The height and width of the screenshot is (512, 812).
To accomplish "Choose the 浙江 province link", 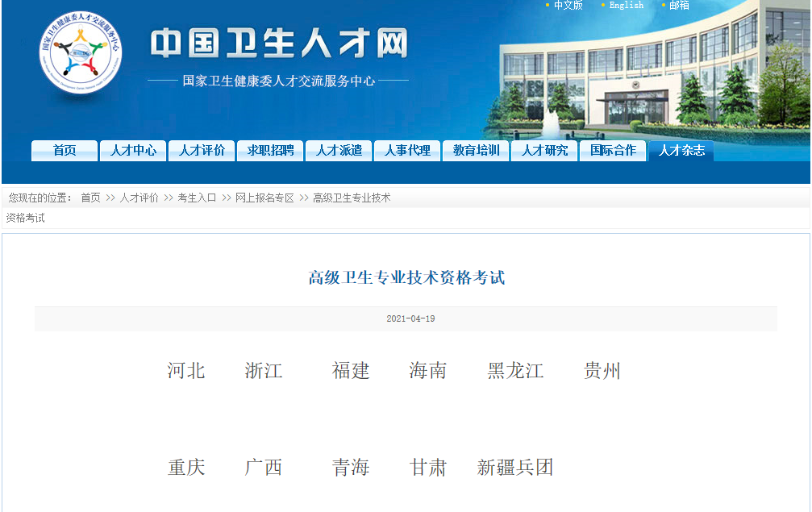I will 264,371.
